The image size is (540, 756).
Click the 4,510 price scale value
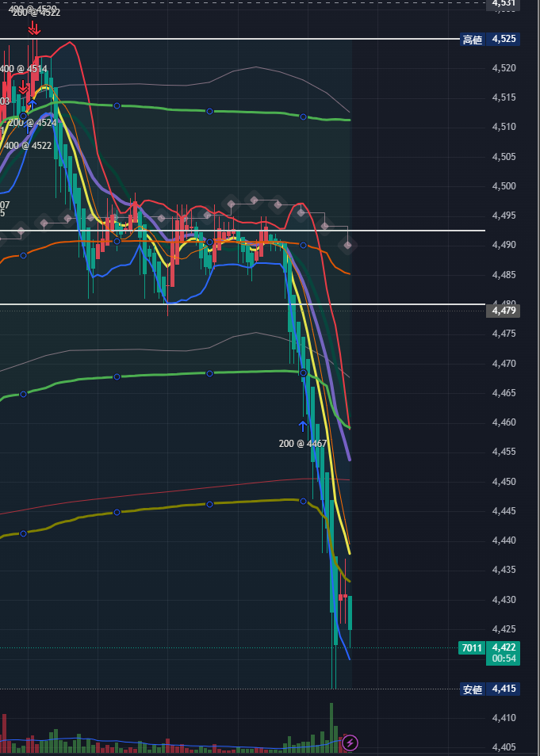pos(504,127)
